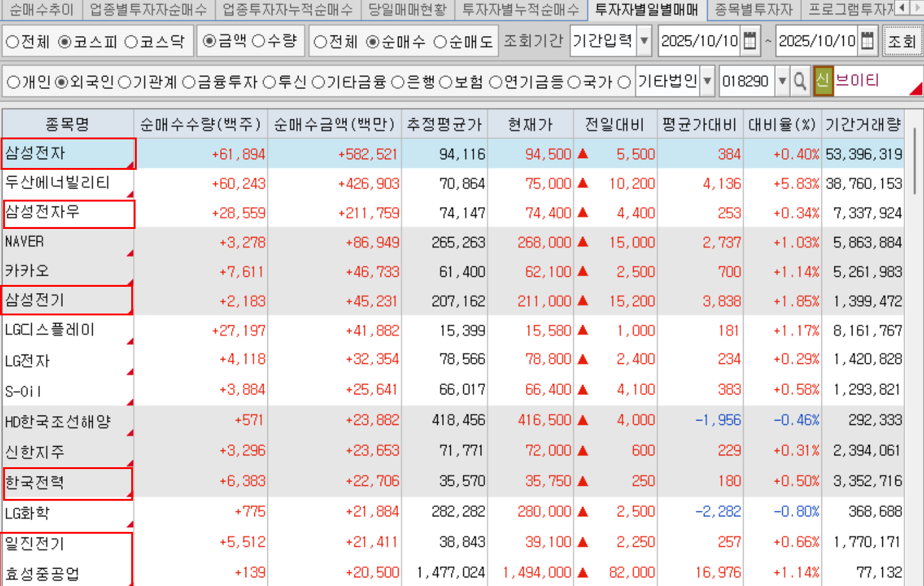Expand the 018290 stock code dropdown
This screenshot has width=924, height=586.
point(782,81)
